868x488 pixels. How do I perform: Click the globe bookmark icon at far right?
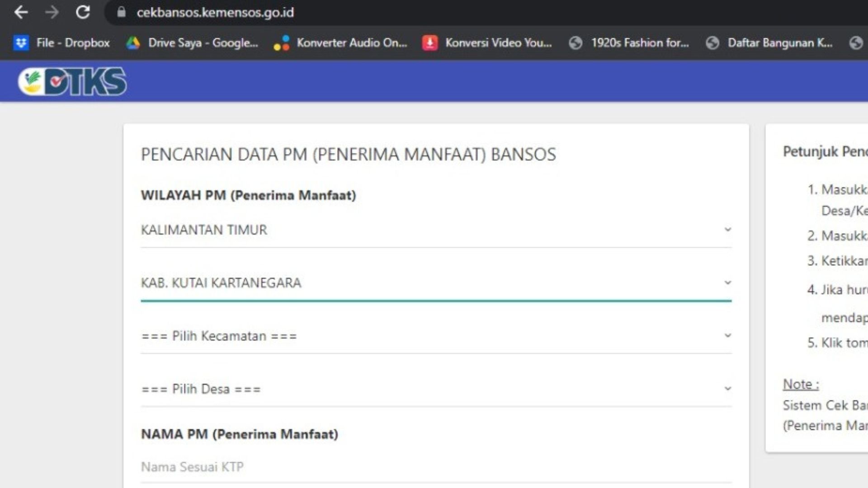coord(856,43)
